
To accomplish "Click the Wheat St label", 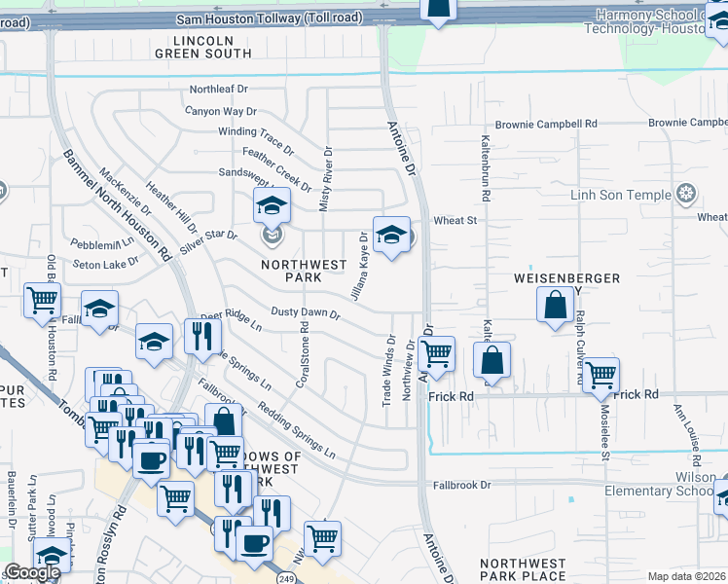I will click(455, 221).
